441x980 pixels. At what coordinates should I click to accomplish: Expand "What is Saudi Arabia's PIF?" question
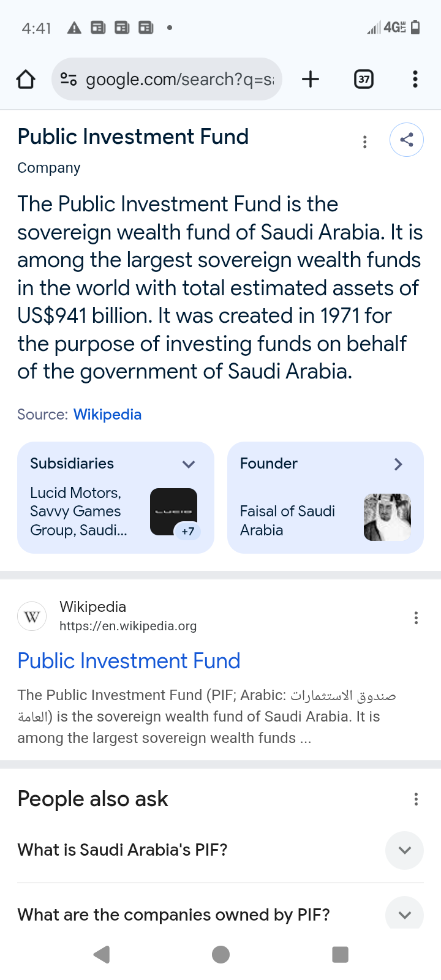(404, 850)
